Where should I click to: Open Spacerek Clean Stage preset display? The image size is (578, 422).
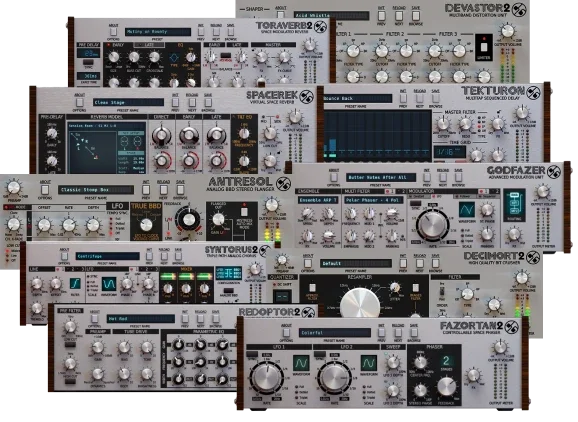point(128,102)
